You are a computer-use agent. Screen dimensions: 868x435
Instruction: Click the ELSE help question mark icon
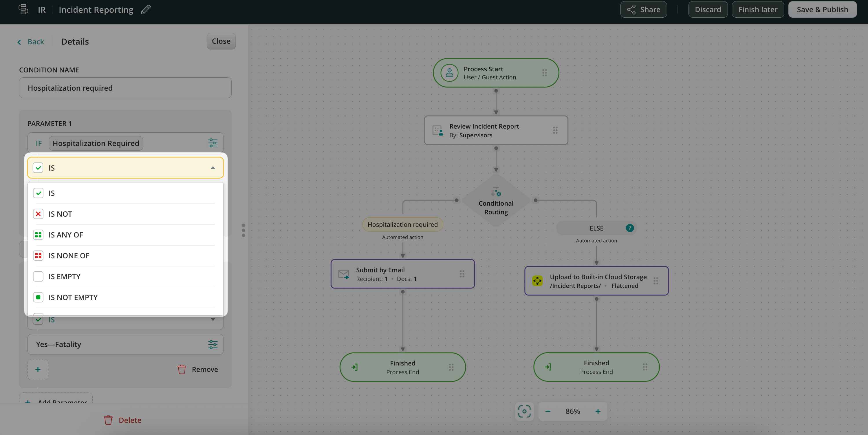pyautogui.click(x=629, y=228)
